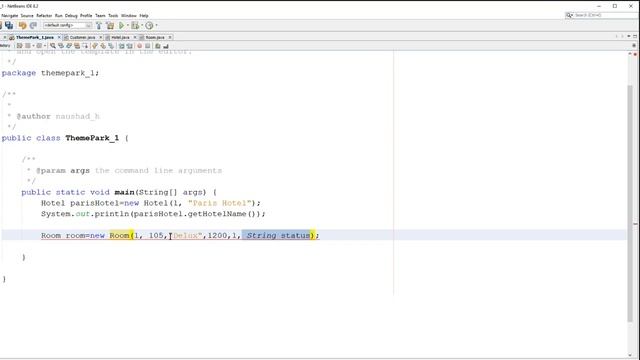
Task: Open the Window menu
Action: click(x=129, y=16)
